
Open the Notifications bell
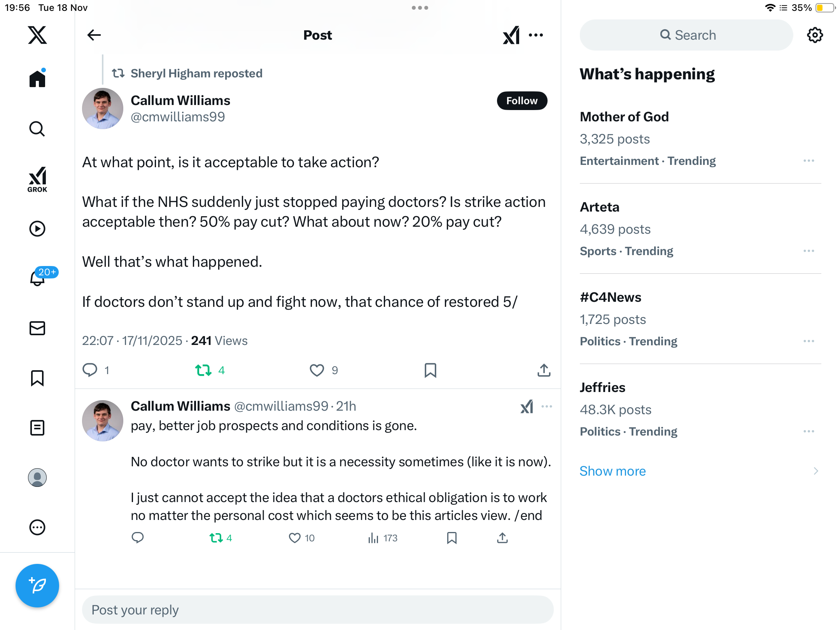coord(38,278)
